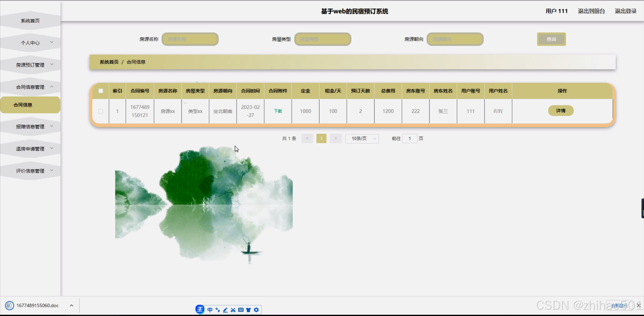Screen dimensions: 644x316
Task: Open the soft keyboard icon in IME toolbar
Action: [x=241, y=310]
